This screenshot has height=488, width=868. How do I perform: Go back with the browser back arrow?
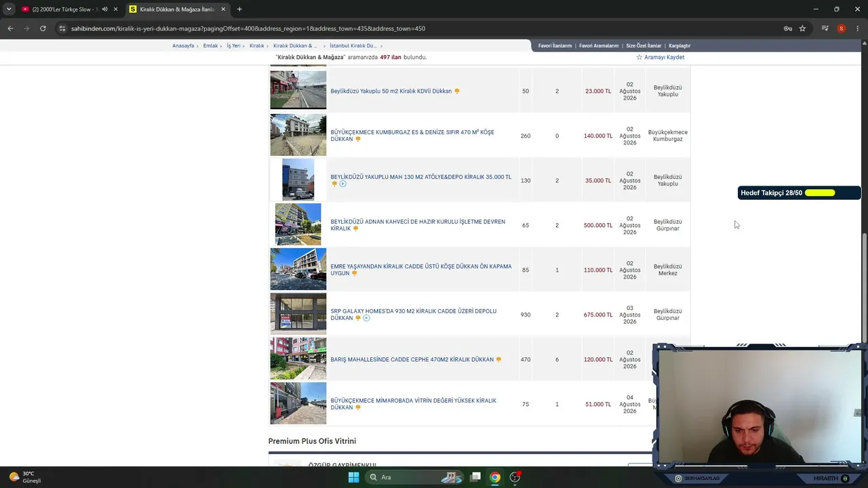10,28
